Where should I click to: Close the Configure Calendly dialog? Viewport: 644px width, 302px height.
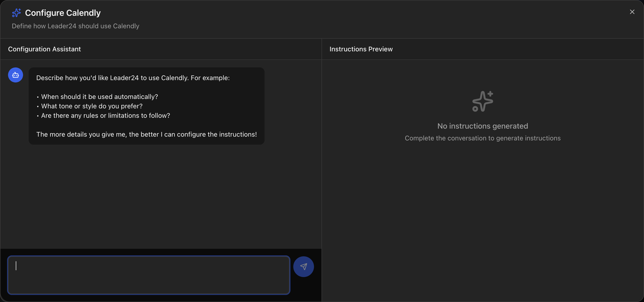[632, 12]
